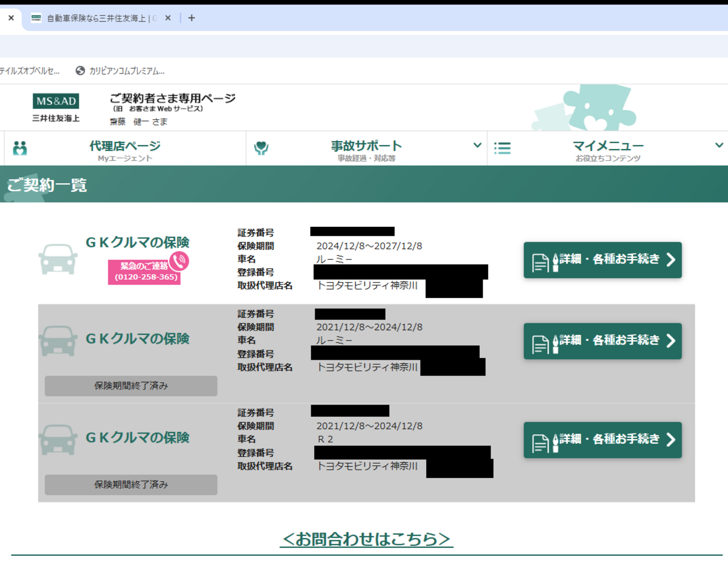The image size is (728, 567).
Task: Open a new browser tab
Action: pos(192,18)
